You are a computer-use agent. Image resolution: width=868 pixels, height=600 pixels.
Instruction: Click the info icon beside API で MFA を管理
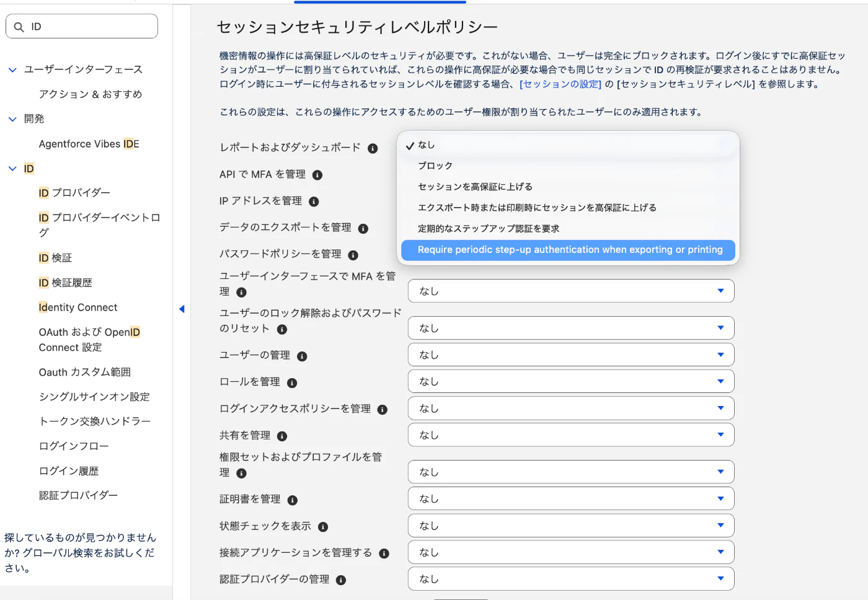tap(317, 175)
